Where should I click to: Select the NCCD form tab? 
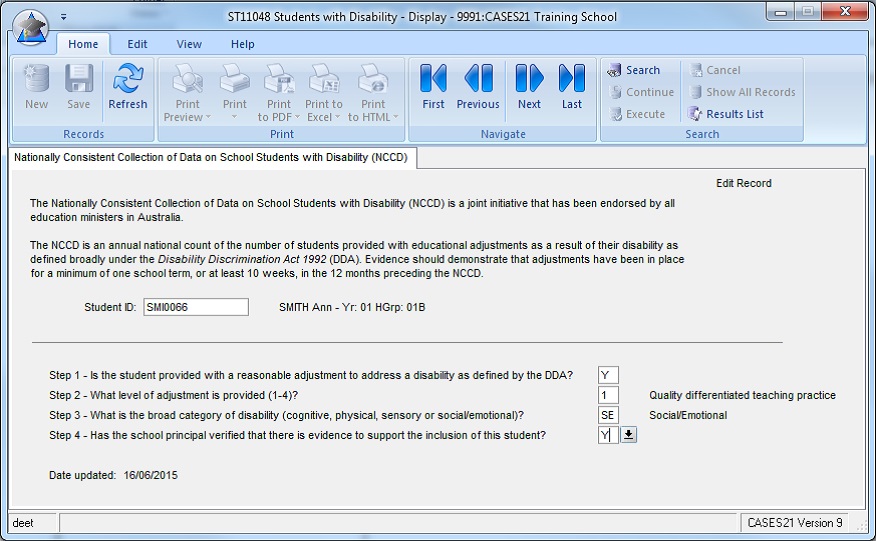[211, 158]
